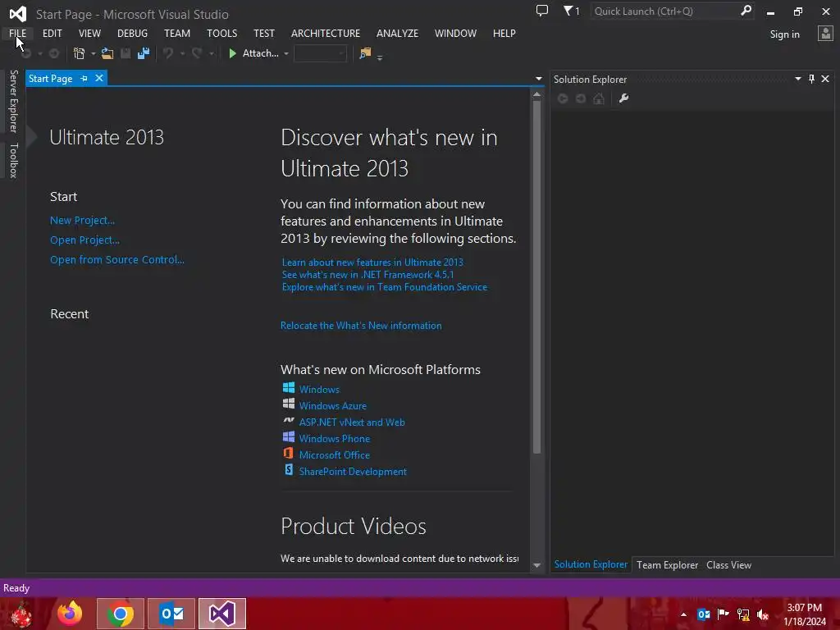840x630 pixels.
Task: Click Solution Explorer Home icon
Action: click(599, 98)
